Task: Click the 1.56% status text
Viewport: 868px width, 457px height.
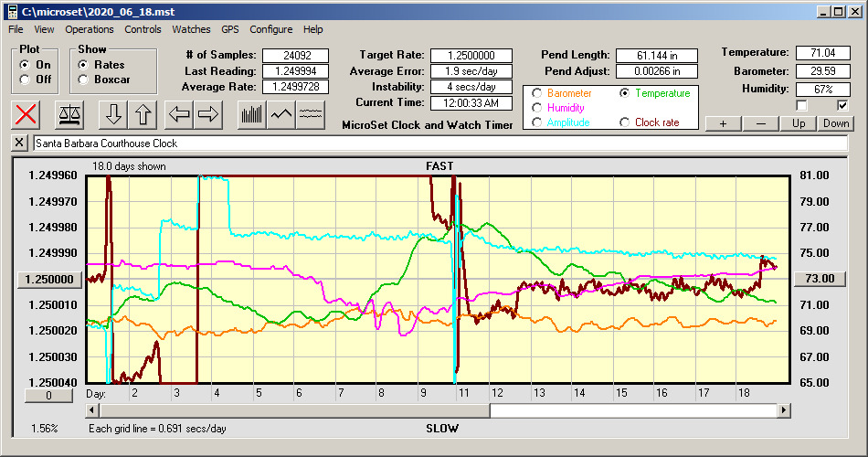Action: tap(44, 428)
